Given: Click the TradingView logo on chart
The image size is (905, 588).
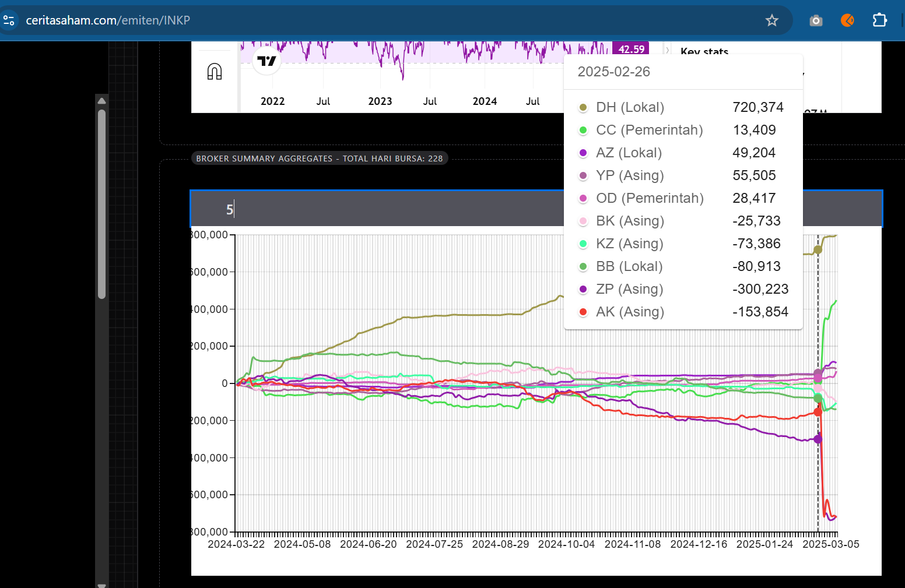Looking at the screenshot, I should coord(266,61).
